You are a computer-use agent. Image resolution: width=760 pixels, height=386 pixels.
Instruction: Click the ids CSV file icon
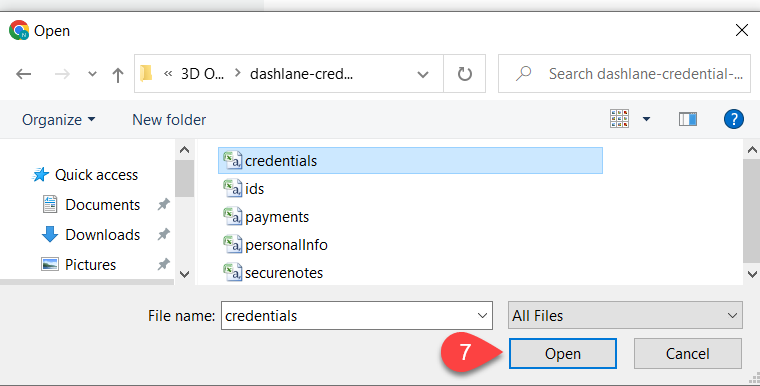point(232,188)
